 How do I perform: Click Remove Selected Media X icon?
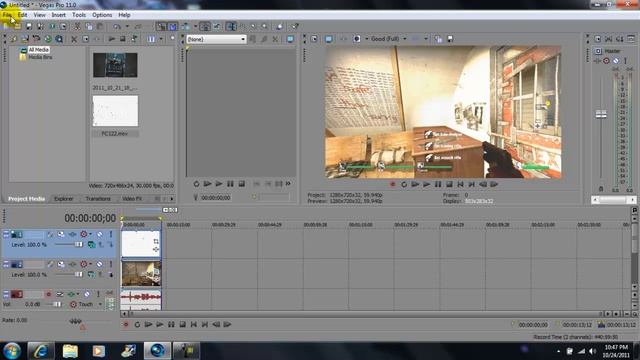click(x=74, y=39)
